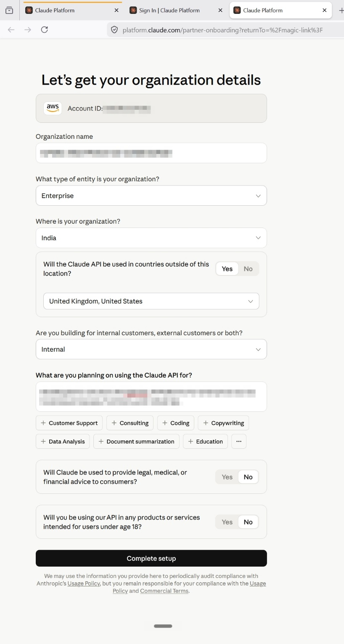Click the browser back arrow
Screen dimensions: 344x644
tap(11, 29)
